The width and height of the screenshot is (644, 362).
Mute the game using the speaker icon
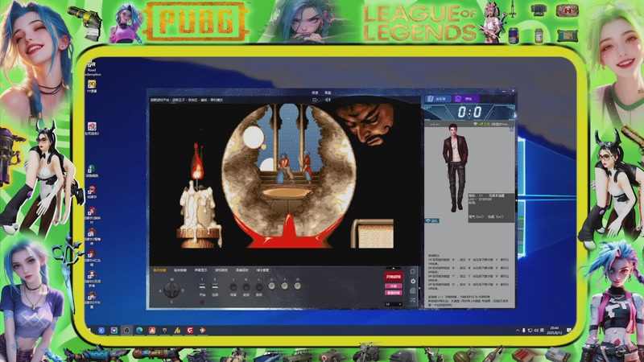click(x=328, y=100)
